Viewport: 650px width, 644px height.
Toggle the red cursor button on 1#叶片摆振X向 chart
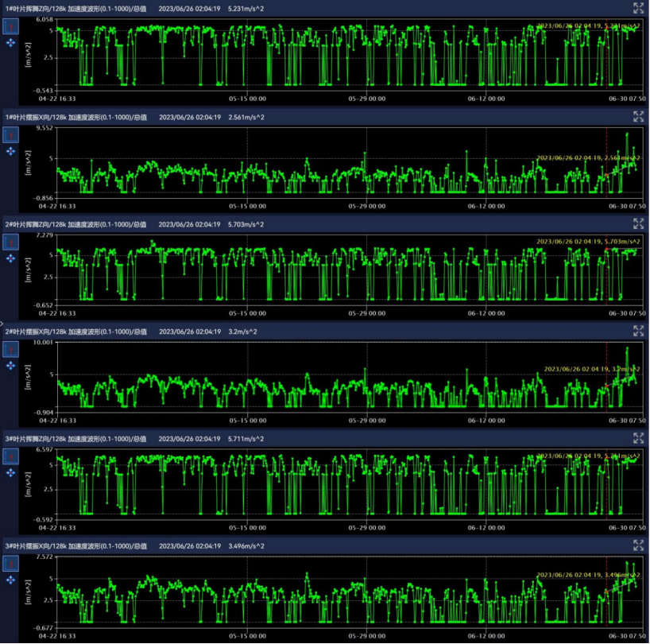(11, 133)
